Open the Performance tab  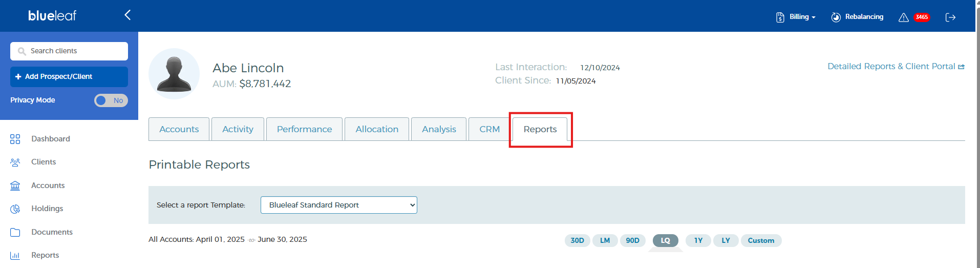point(304,129)
